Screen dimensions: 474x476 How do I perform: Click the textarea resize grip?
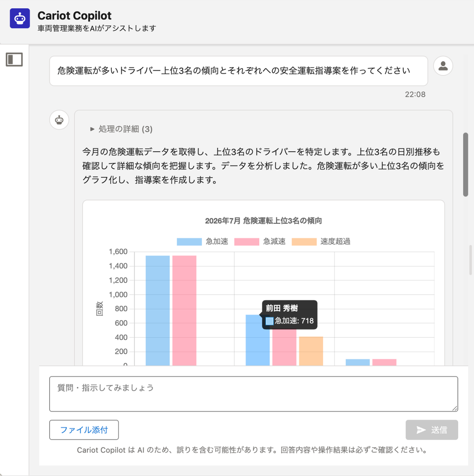tap(454, 409)
